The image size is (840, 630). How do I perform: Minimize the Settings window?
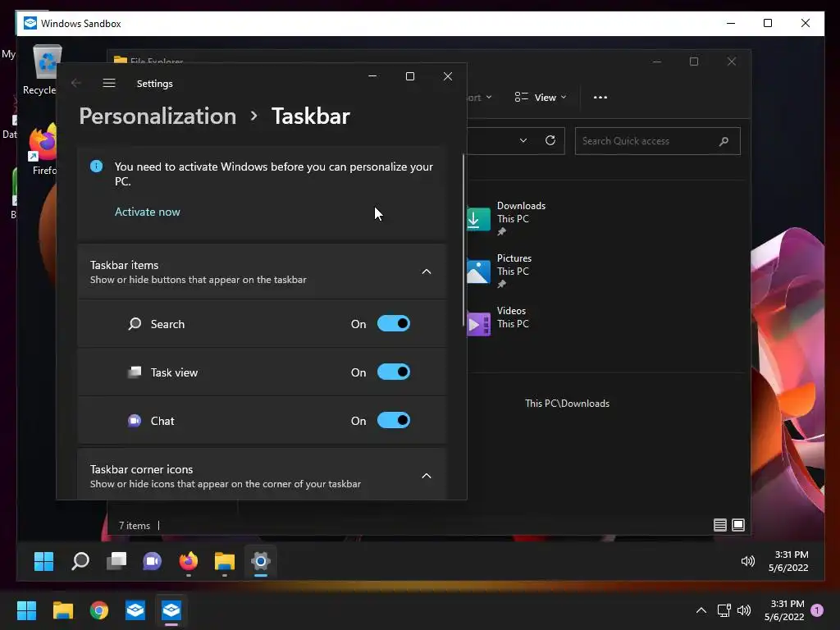[x=373, y=76]
